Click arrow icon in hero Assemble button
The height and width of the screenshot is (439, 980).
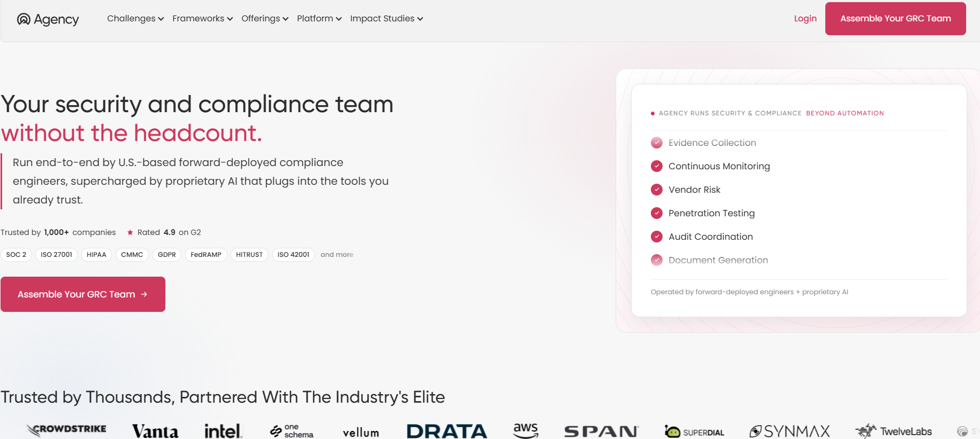click(144, 294)
